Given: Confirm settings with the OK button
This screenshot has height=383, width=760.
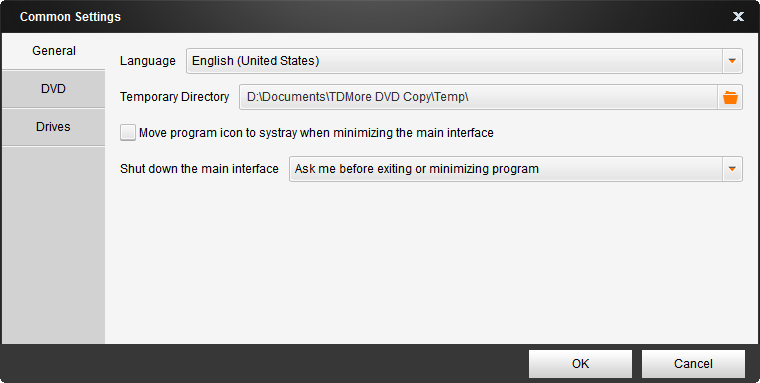Looking at the screenshot, I should click(x=580, y=364).
